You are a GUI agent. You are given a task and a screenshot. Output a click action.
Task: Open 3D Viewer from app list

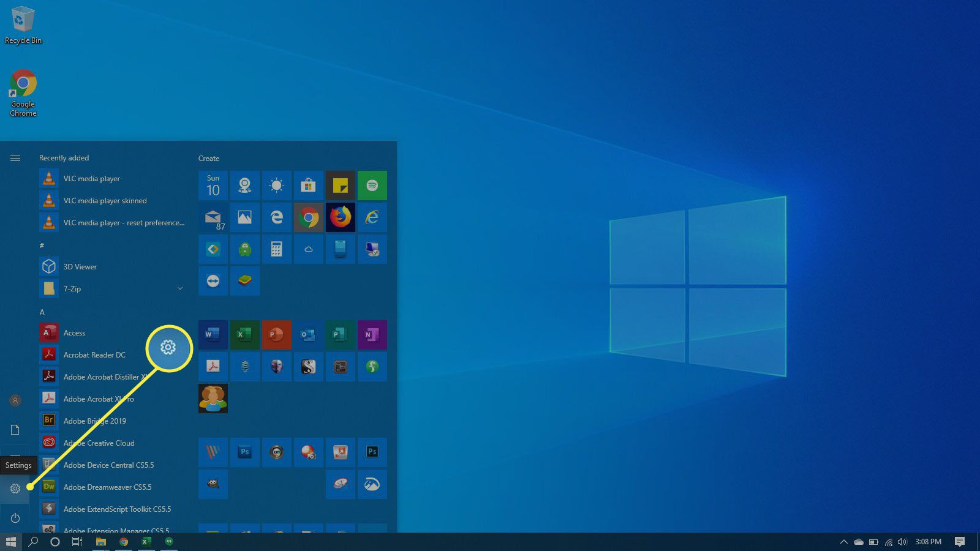click(112, 267)
